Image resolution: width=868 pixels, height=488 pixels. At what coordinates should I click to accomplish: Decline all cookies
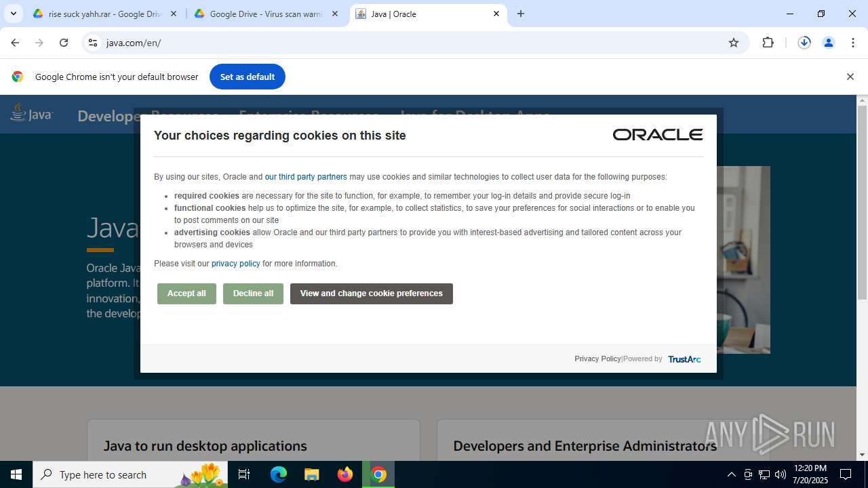253,293
